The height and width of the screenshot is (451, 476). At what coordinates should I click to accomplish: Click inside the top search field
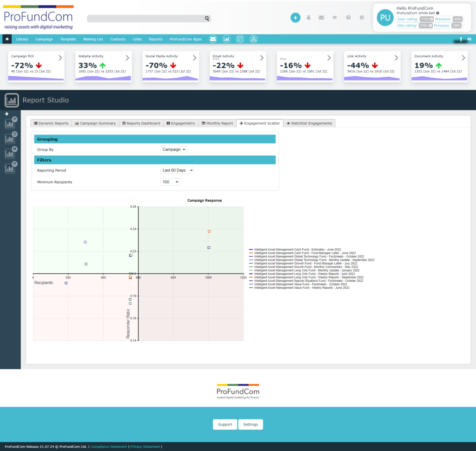[145, 19]
